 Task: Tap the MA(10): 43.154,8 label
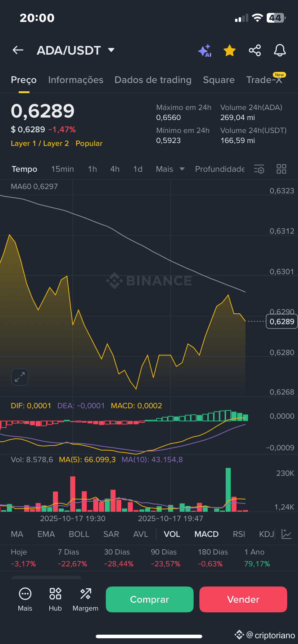tap(152, 460)
